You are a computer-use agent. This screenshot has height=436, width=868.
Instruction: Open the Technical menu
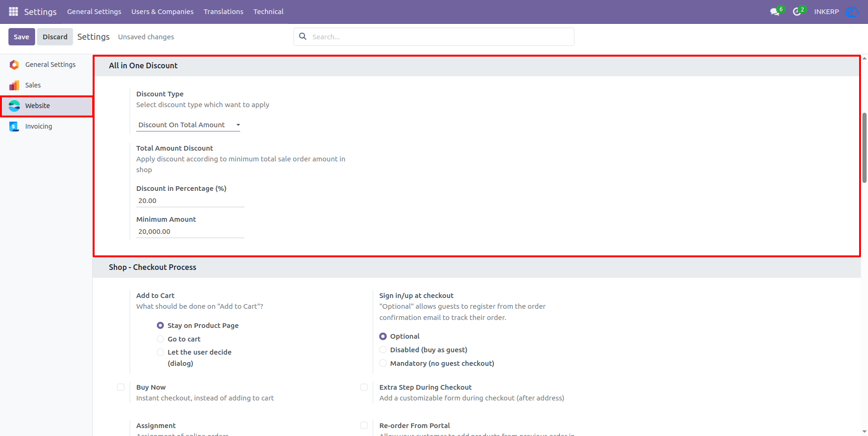pos(268,12)
